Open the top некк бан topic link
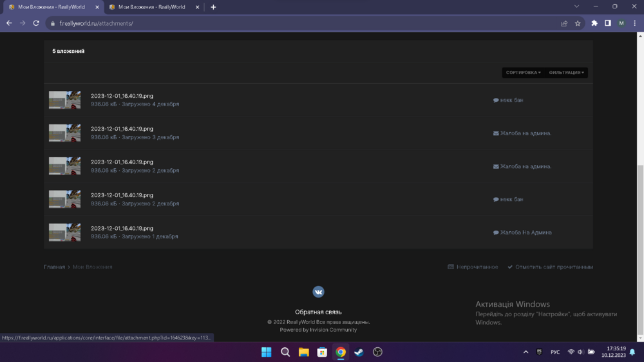The width and height of the screenshot is (644, 362). [511, 100]
